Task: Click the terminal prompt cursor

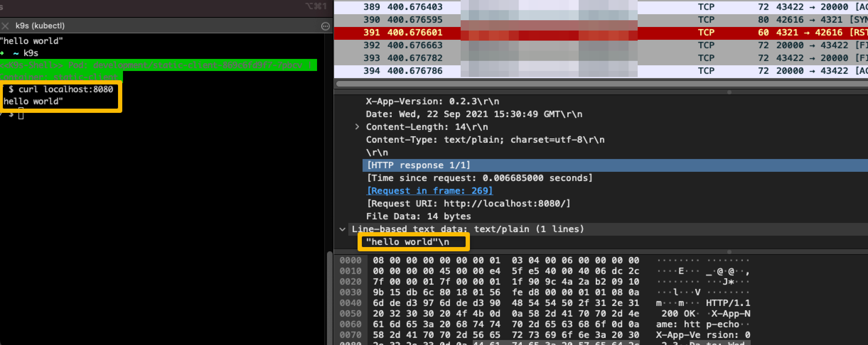Action: (x=21, y=115)
